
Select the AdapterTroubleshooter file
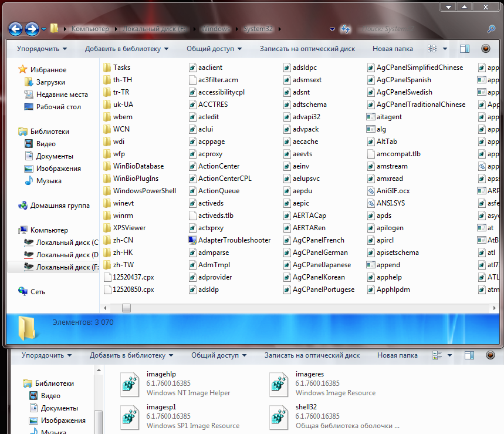[229, 240]
